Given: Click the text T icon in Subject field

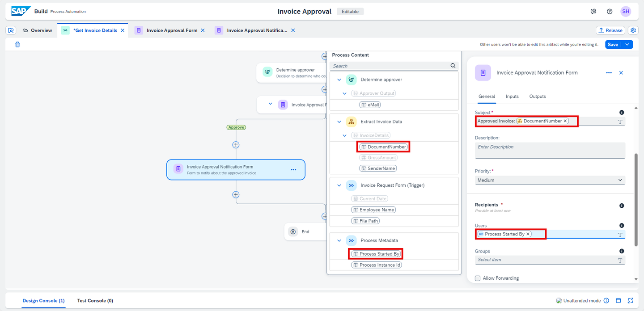Looking at the screenshot, I should pos(620,122).
